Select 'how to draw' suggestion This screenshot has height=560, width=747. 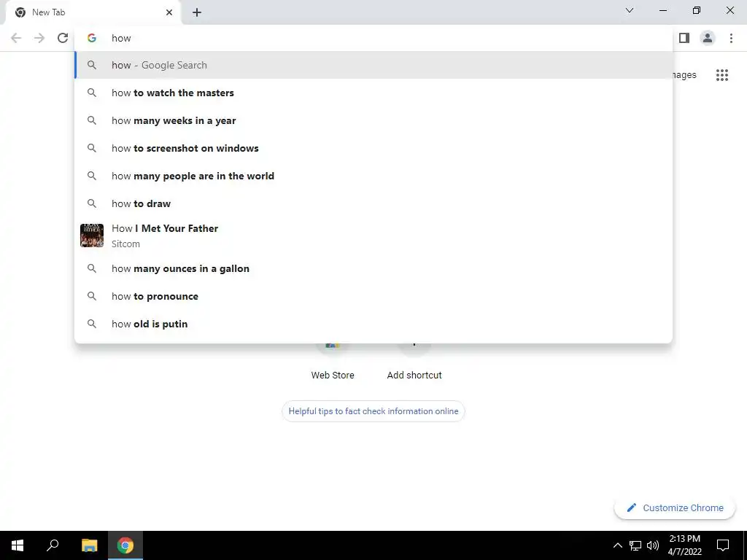pos(373,203)
